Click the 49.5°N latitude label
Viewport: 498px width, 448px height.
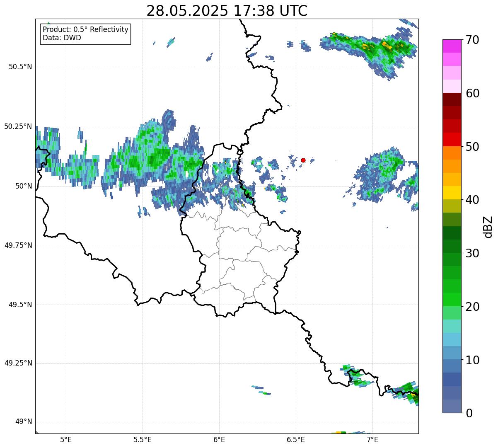(20, 305)
